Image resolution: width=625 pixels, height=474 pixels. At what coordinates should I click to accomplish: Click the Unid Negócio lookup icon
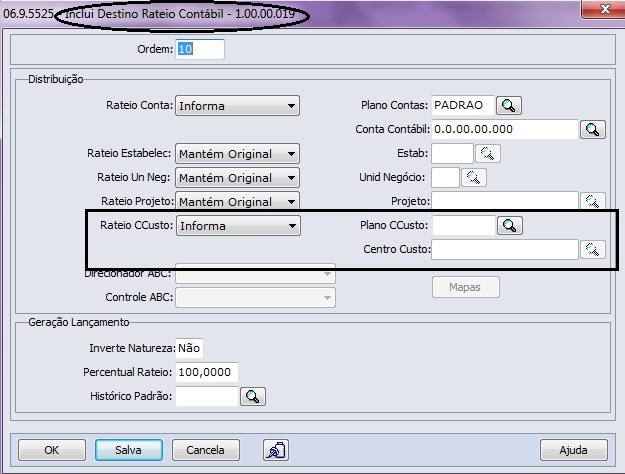coord(474,177)
